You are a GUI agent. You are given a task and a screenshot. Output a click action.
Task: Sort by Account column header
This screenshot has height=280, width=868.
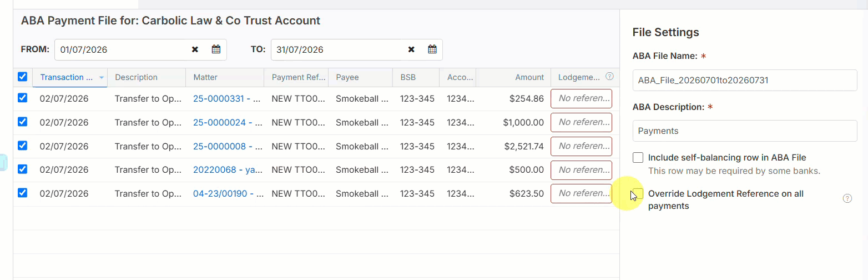coord(457,77)
